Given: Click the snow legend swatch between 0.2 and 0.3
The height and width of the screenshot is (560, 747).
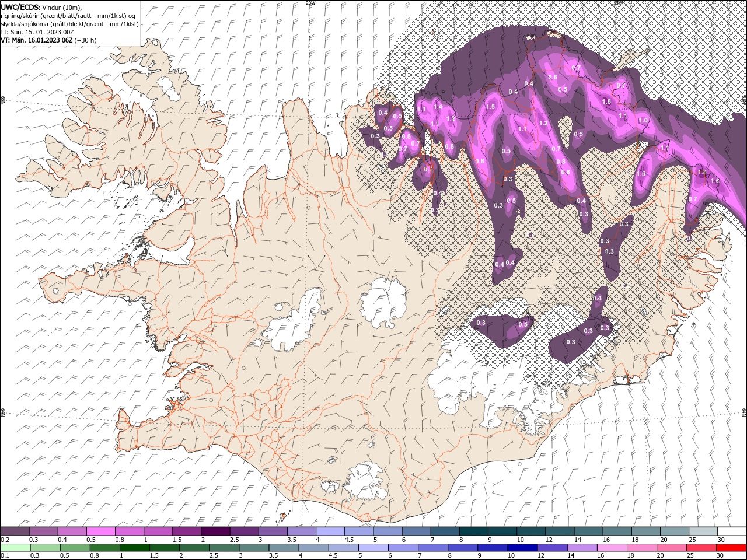Looking at the screenshot, I should click(15, 531).
